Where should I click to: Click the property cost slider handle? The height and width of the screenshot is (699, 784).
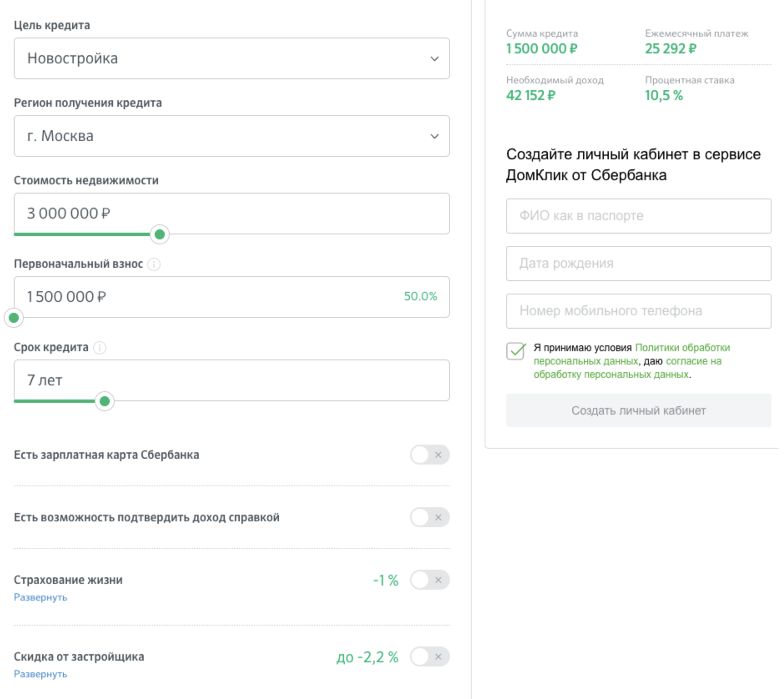pyautogui.click(x=159, y=234)
